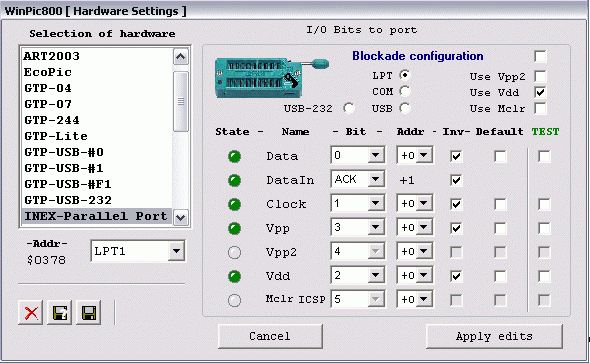590x363 pixels.
Task: Select EcoPic in hardware list
Action: pos(97,72)
